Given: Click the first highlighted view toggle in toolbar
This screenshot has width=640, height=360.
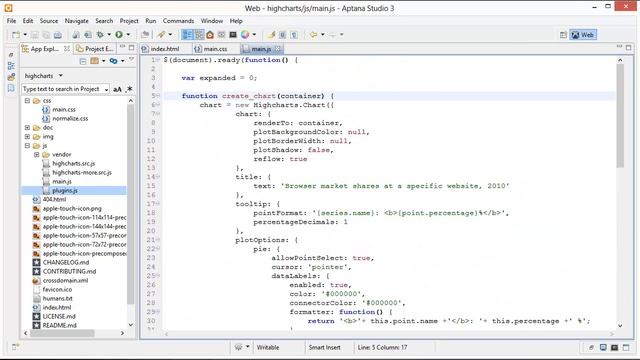Looking at the screenshot, I should pyautogui.click(x=187, y=35).
